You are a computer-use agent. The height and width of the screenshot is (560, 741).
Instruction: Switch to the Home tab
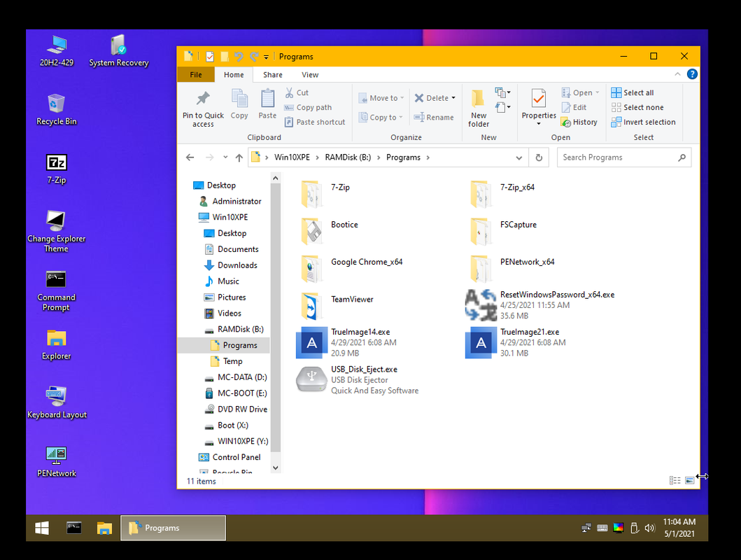[234, 75]
